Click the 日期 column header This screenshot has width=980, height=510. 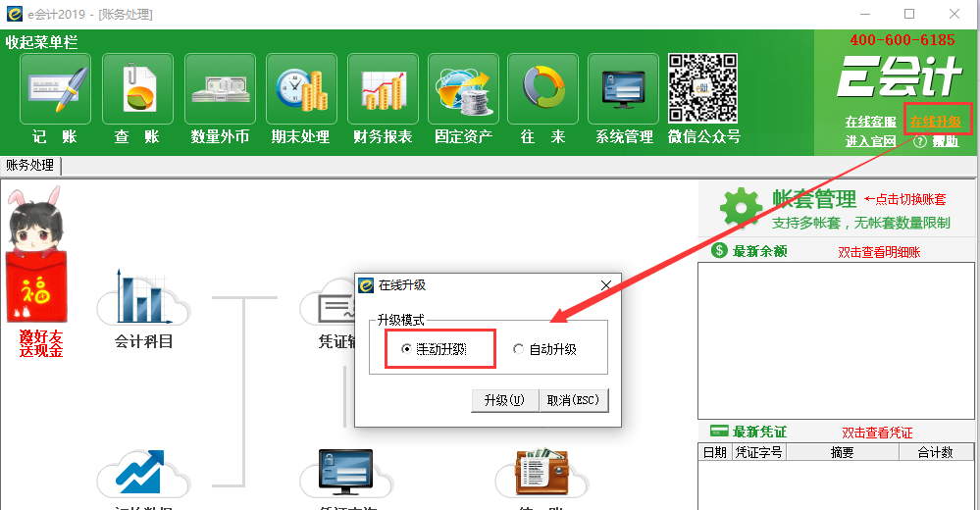click(715, 452)
